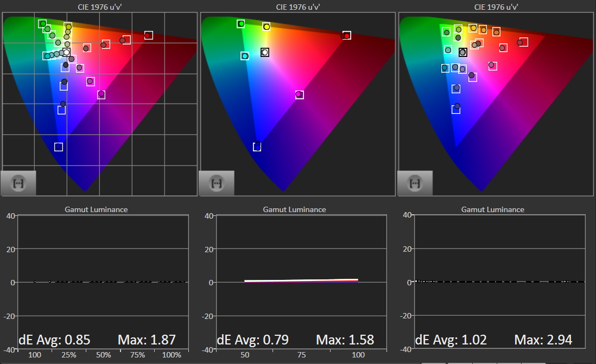Click the expand icon in the left CIE chart
The height and width of the screenshot is (364, 596).
click(x=18, y=183)
